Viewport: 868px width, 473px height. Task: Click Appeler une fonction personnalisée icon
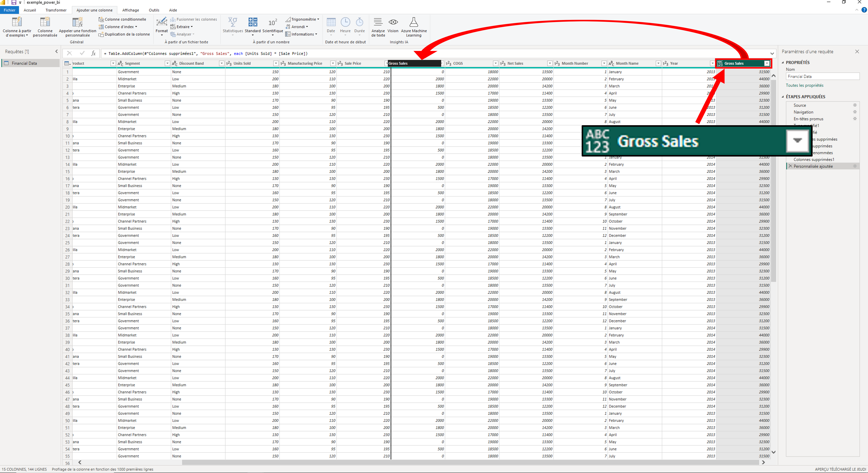[x=78, y=22]
